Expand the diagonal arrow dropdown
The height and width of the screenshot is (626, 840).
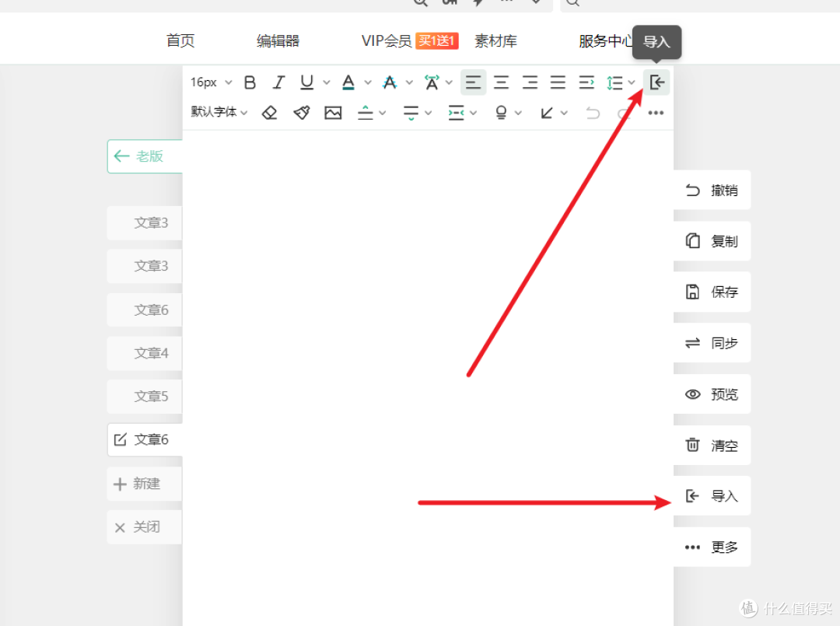(564, 113)
